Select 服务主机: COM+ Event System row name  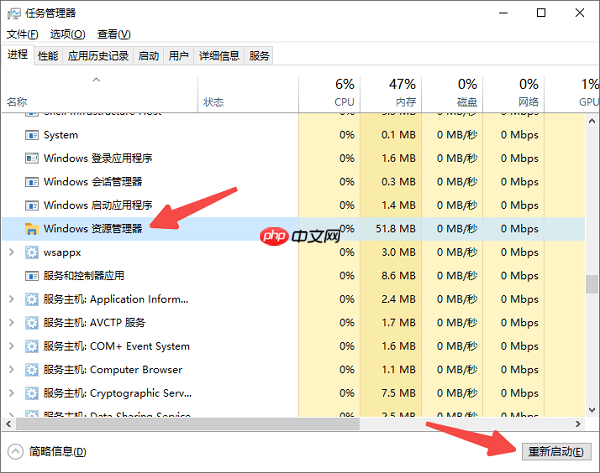tap(117, 346)
